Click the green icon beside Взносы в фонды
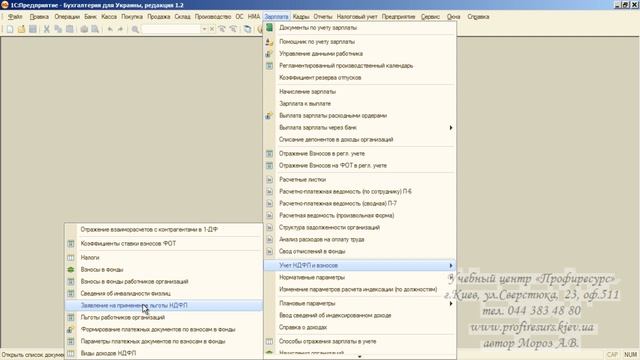Image resolution: width=640 pixels, height=360 pixels. click(x=71, y=269)
